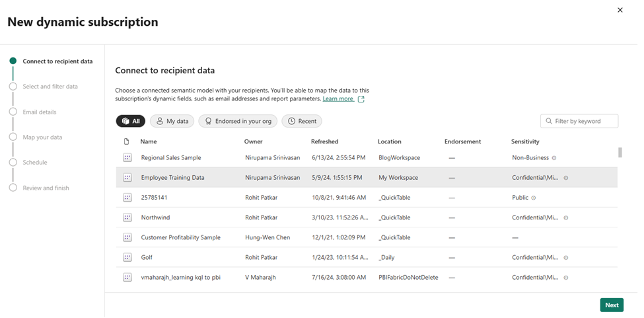Select vmaharajh_learning kql to pbi name
Viewport: 644px width, 318px height.
coord(181,278)
